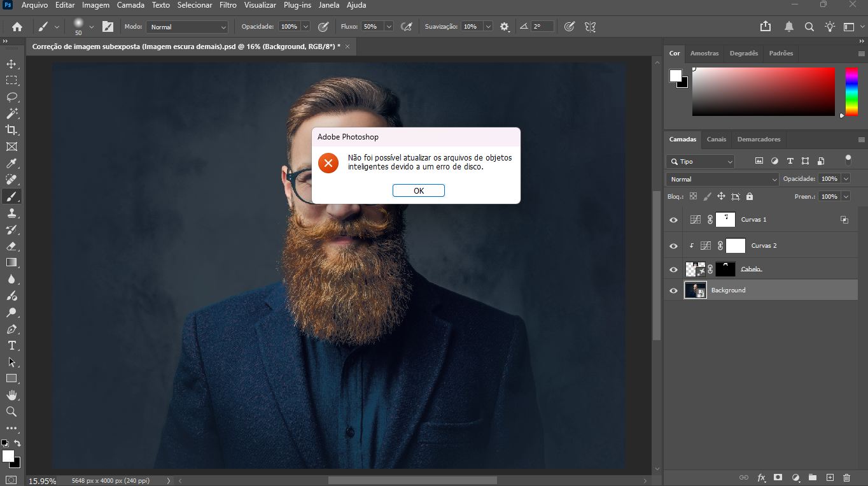Viewport: 868px width, 486px height.
Task: Select the Crop tool
Action: (11, 130)
